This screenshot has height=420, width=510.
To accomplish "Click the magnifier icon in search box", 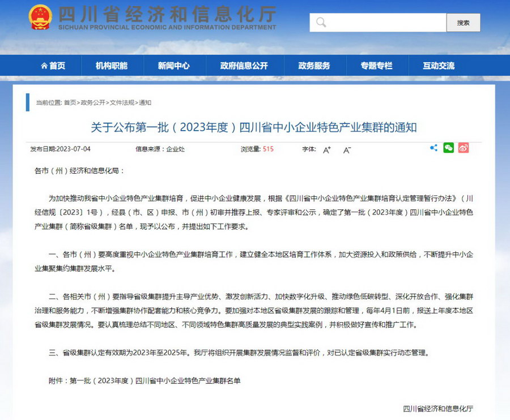I will click(x=321, y=23).
